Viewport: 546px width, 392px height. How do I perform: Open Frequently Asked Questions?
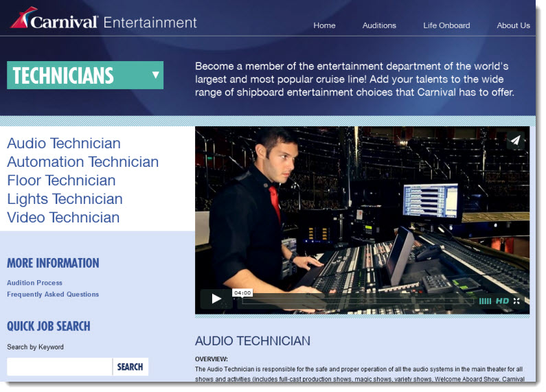(53, 295)
